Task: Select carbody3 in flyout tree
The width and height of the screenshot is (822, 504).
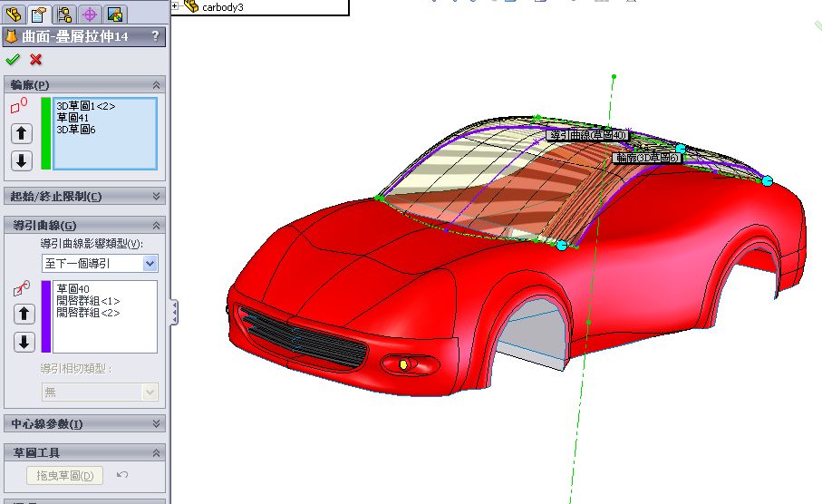Action: point(222,7)
